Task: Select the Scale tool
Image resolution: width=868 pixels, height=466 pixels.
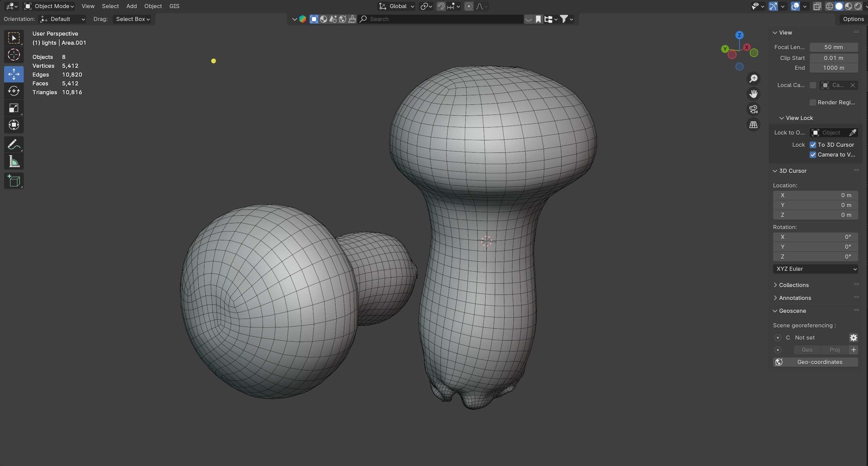Action: pyautogui.click(x=14, y=108)
